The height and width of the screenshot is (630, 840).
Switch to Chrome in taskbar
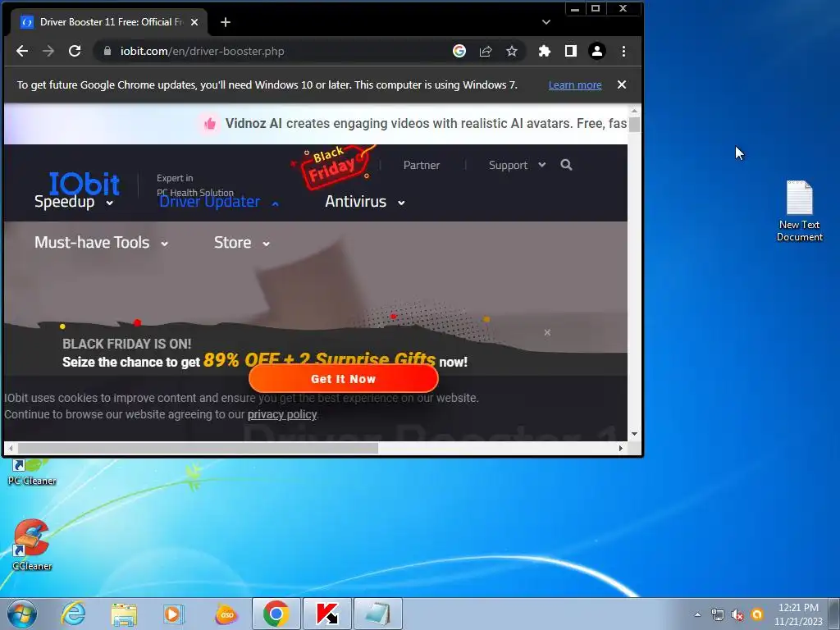tap(276, 614)
